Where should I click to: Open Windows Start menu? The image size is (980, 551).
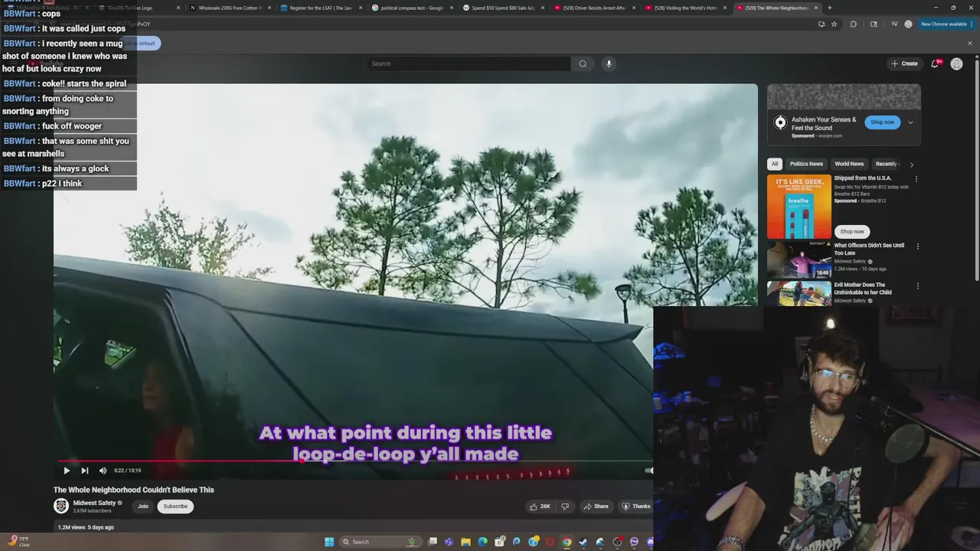click(329, 542)
